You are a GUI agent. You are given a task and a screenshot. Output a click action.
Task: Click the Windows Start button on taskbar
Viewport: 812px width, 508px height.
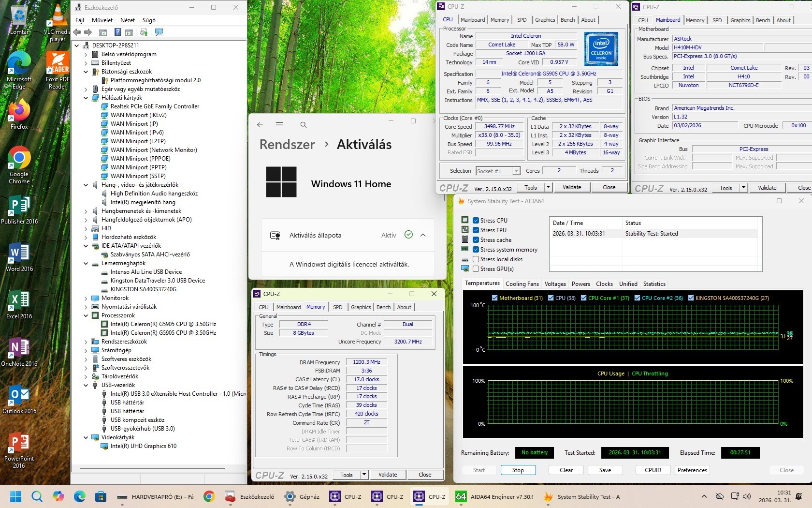tap(16, 496)
